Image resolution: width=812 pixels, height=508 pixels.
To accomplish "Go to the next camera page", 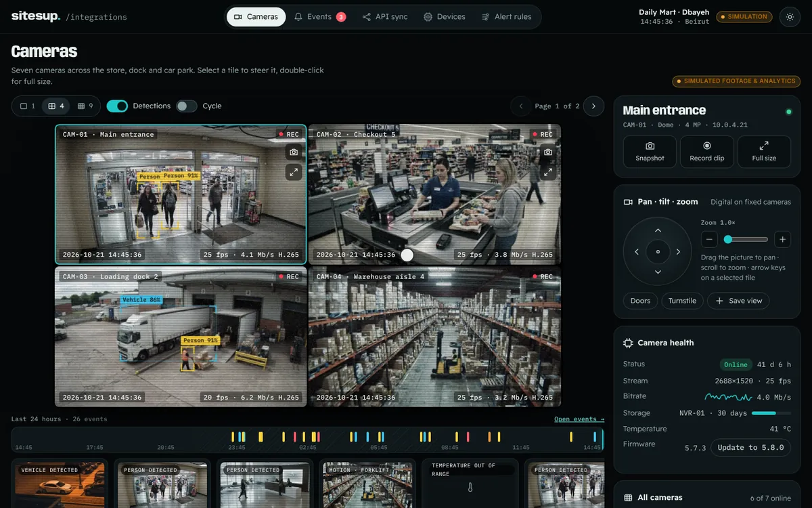I will click(593, 106).
